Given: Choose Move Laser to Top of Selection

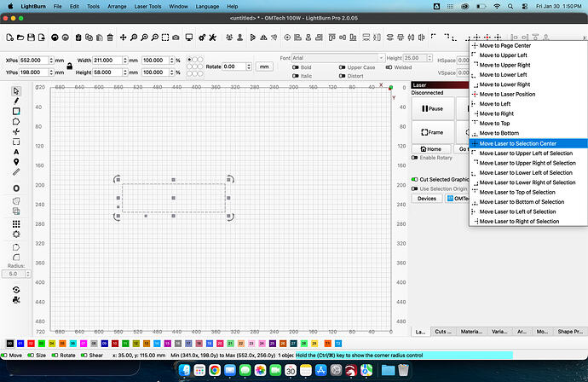Looking at the screenshot, I should [528, 192].
